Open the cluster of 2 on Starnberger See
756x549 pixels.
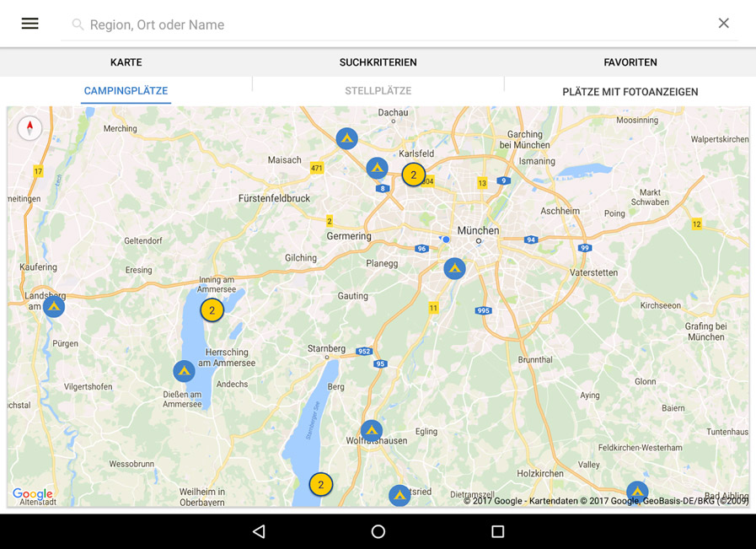[x=320, y=484]
